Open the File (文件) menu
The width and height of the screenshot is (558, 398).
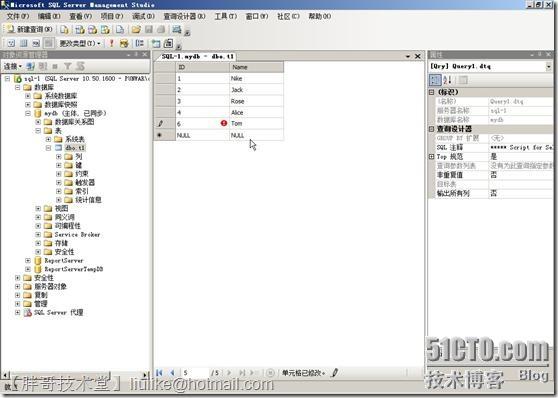[18, 16]
